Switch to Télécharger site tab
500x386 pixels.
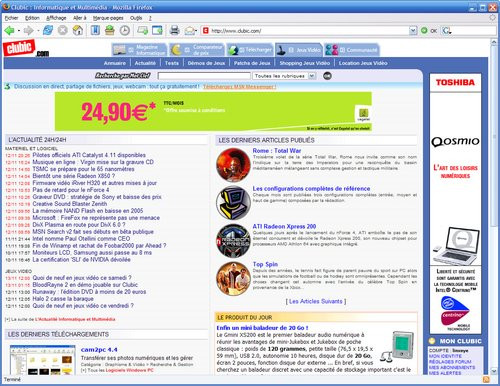(x=250, y=50)
